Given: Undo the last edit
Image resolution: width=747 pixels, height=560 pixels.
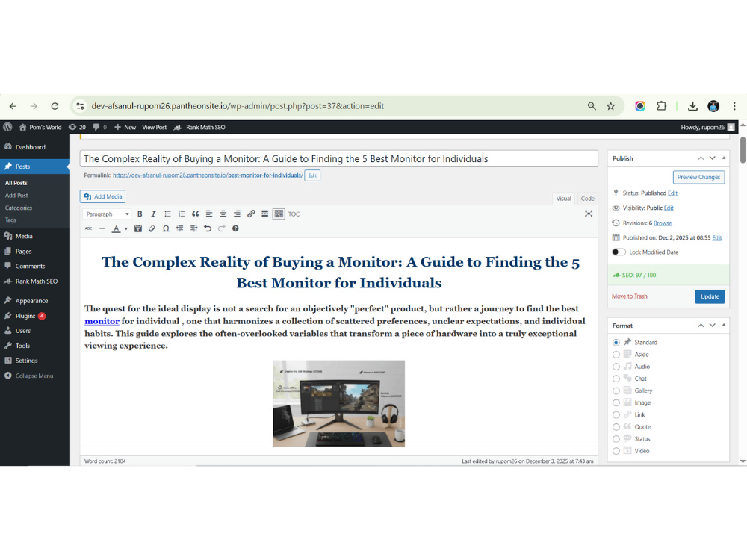Looking at the screenshot, I should pos(208,228).
